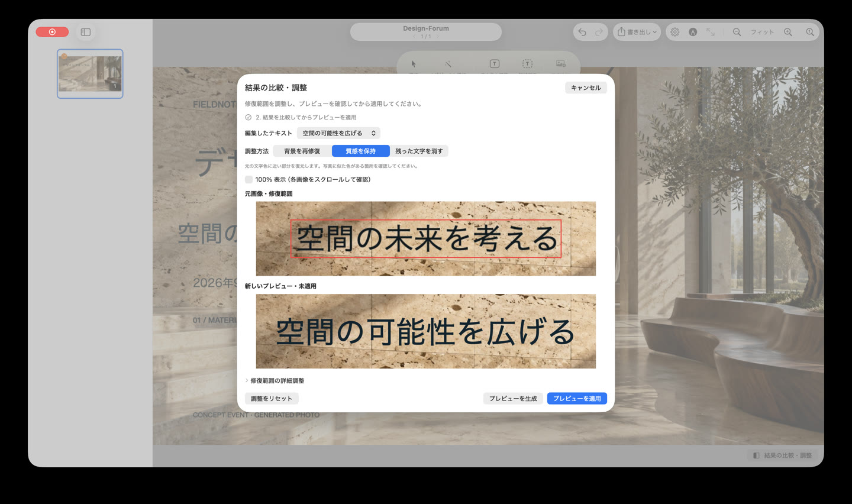Viewport: 852px width, 504px height.
Task: Click the 結果の比較・調整 status bar label
Action: point(788,455)
